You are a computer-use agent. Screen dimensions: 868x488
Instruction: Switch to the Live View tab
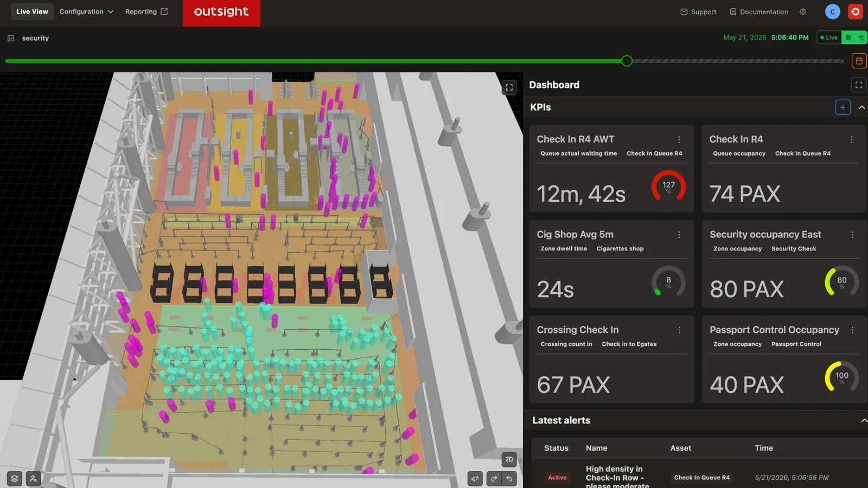click(32, 11)
